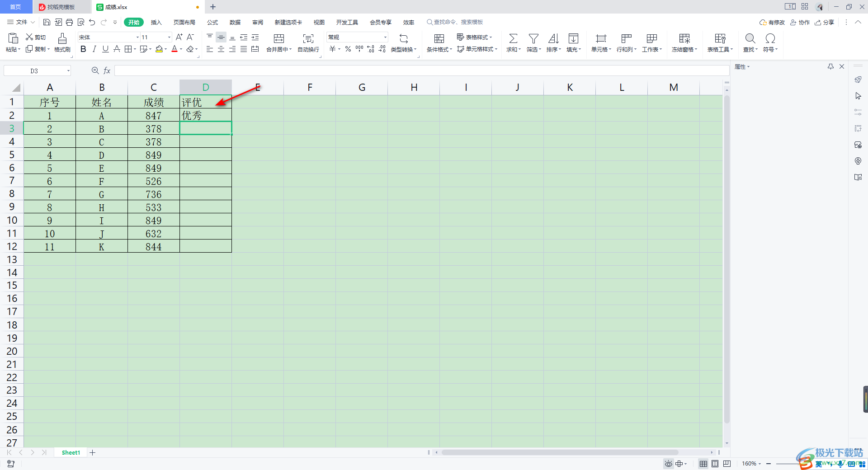This screenshot has height=470, width=868.
Task: Click the 有修改 status button
Action: click(x=772, y=22)
